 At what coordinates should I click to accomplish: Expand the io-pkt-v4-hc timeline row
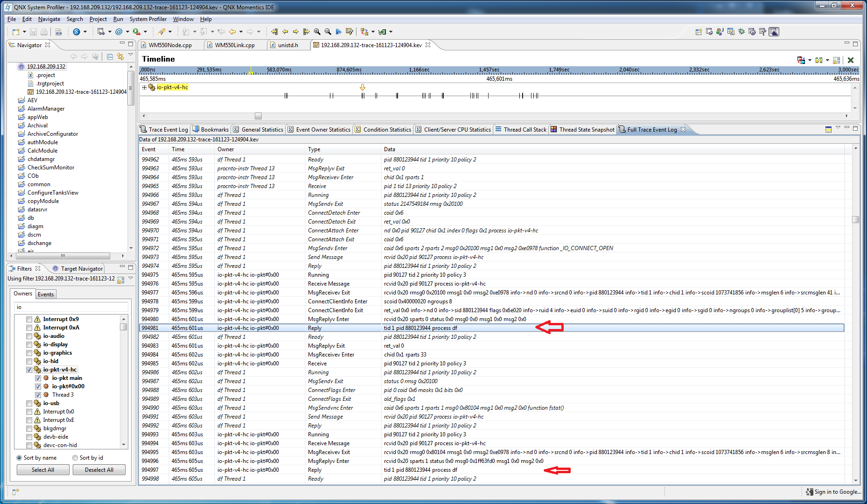[x=144, y=87]
